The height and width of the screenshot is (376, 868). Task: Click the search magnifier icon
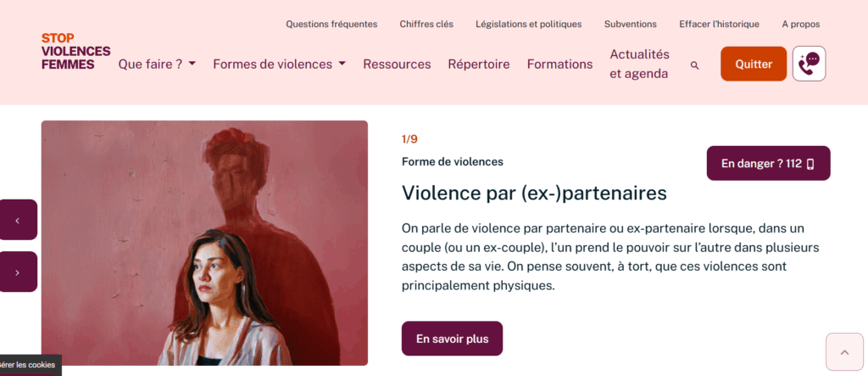[x=695, y=65]
